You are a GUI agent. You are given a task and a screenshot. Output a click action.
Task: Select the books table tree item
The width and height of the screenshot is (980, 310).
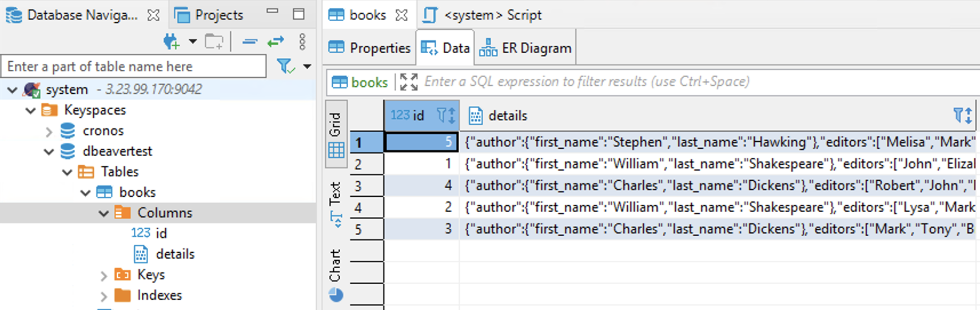tap(137, 193)
